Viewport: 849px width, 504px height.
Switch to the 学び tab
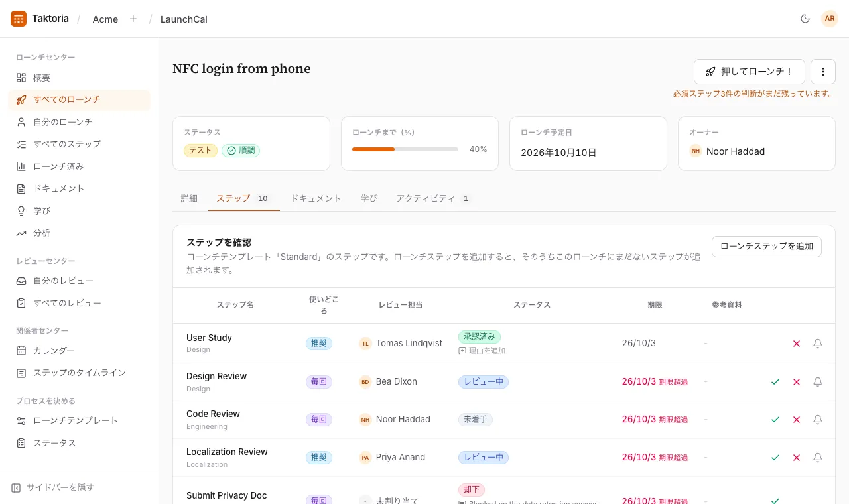[369, 198]
